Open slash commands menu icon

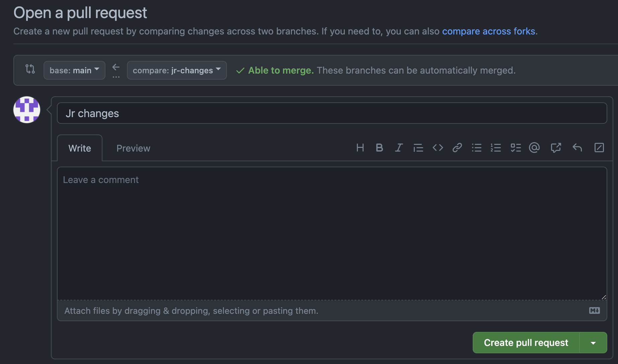[x=599, y=148]
